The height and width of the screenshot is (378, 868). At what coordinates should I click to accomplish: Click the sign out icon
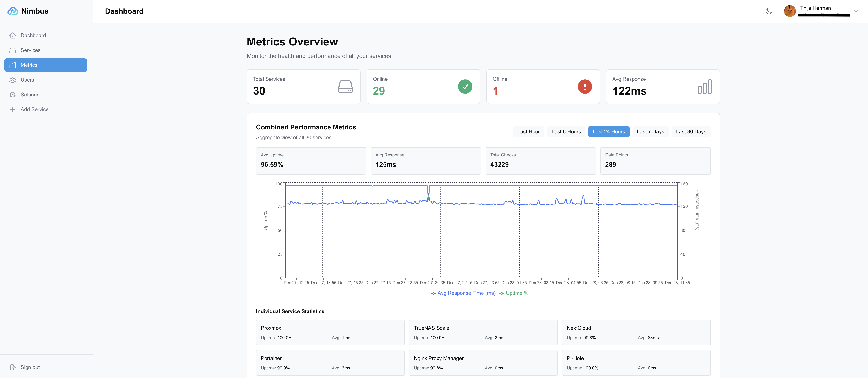(x=12, y=367)
